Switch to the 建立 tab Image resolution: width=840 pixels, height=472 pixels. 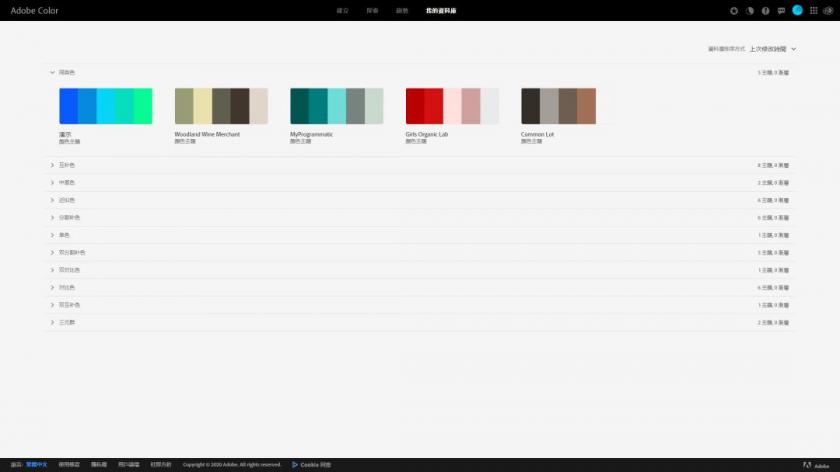click(x=343, y=10)
